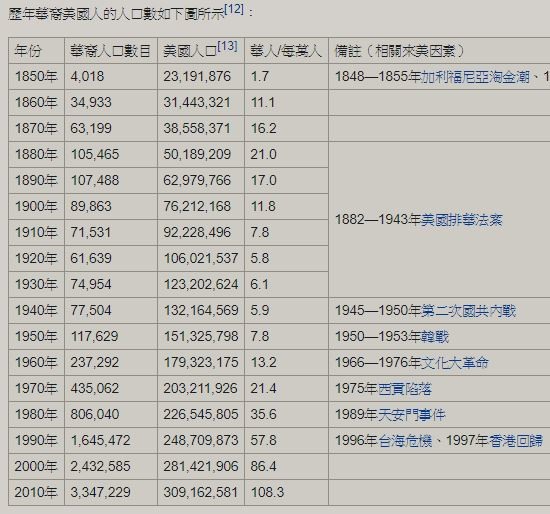Click the value 89,863
The height and width of the screenshot is (514, 550).
click(91, 206)
